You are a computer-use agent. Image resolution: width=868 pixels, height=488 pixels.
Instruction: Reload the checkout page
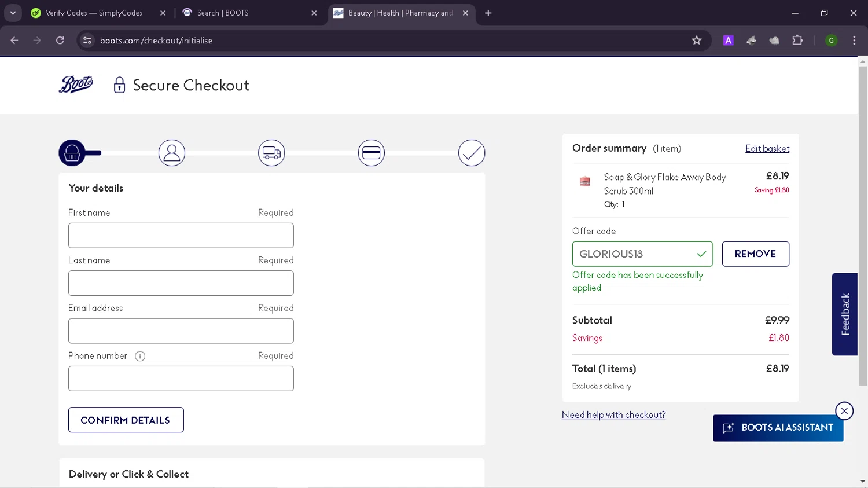pos(60,41)
